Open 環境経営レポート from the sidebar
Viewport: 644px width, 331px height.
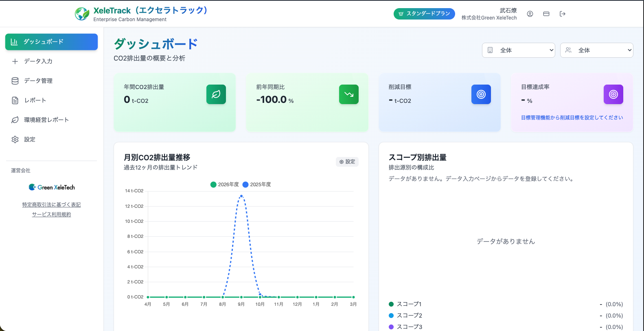[51, 120]
